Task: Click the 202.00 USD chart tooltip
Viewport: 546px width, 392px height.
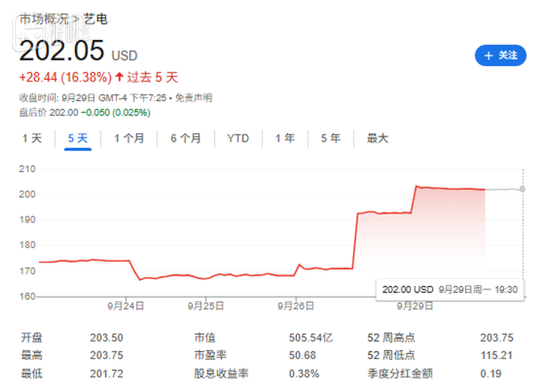Action: tap(450, 289)
